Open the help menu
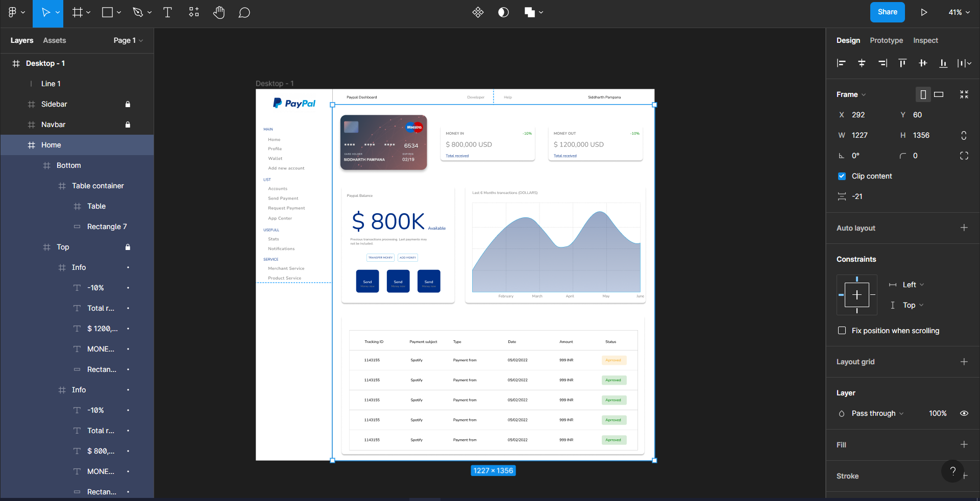 coord(952,471)
